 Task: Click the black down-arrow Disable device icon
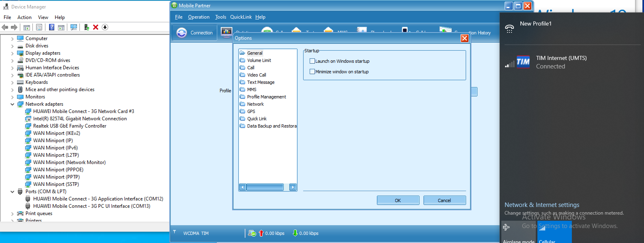tap(105, 27)
